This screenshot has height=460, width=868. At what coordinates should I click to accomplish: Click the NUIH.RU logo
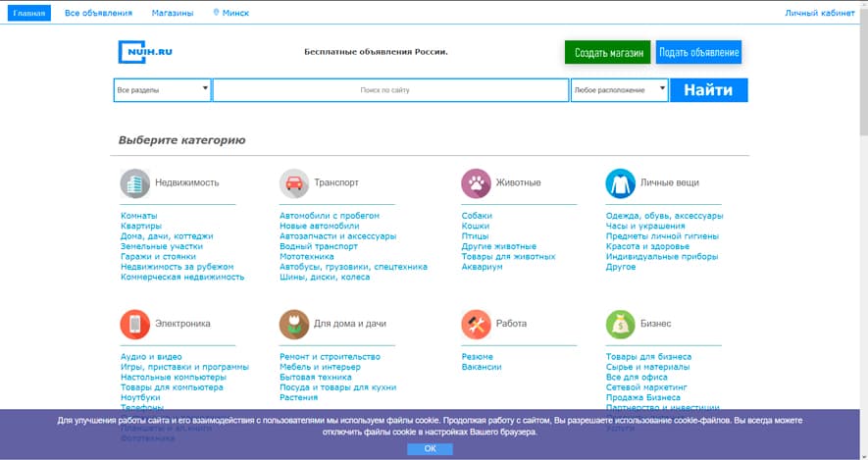(145, 52)
